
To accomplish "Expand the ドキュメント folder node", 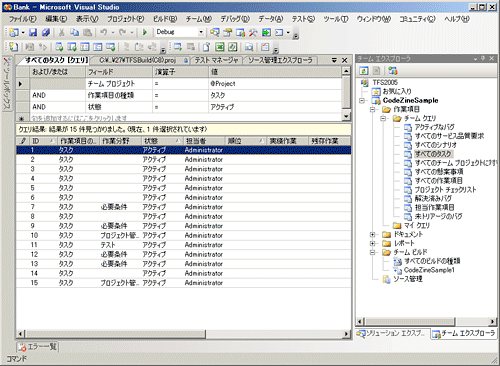I will coord(373,234).
